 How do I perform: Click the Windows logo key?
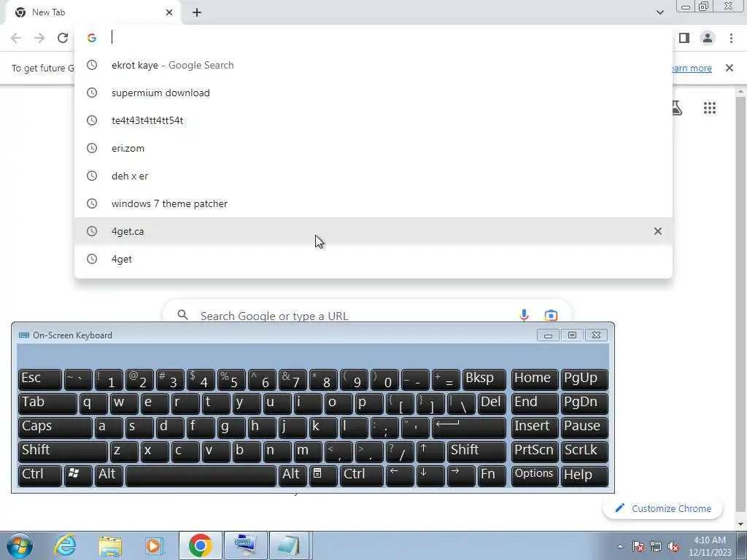point(78,475)
